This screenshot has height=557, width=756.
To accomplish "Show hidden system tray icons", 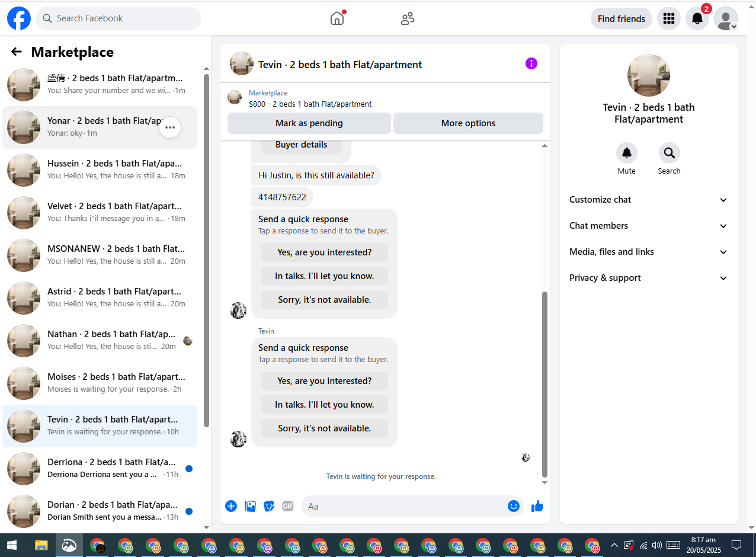I will (x=614, y=545).
